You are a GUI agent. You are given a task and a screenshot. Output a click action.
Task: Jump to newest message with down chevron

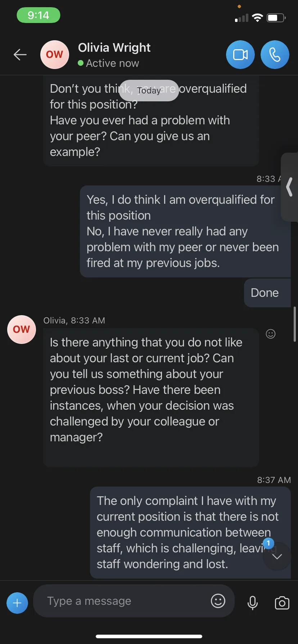pos(277,556)
